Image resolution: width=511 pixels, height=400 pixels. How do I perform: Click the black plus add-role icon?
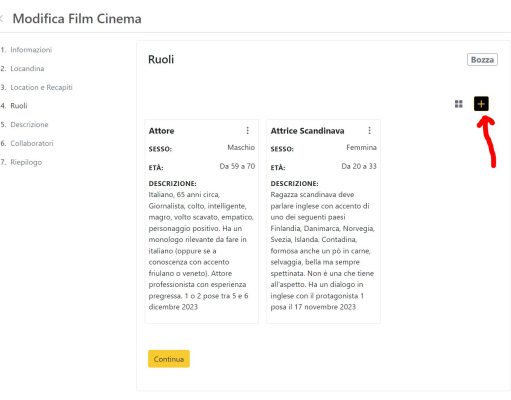(x=481, y=104)
